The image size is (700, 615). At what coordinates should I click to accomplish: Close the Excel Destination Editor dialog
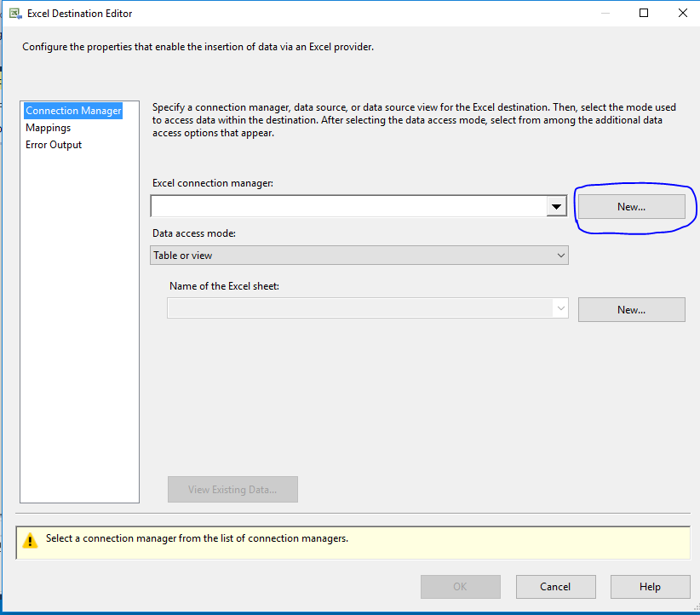point(682,14)
